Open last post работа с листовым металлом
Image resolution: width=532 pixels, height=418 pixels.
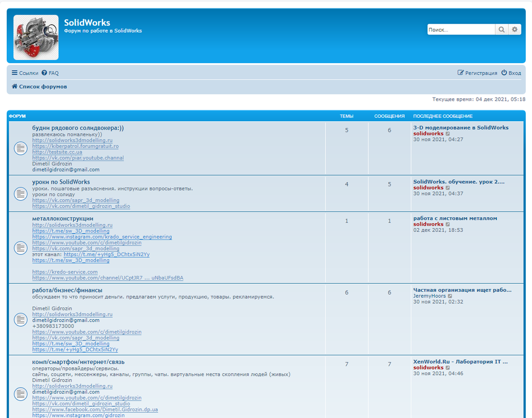[455, 218]
